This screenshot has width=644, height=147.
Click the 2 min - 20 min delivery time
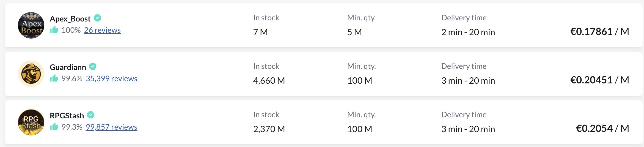[x=468, y=32]
